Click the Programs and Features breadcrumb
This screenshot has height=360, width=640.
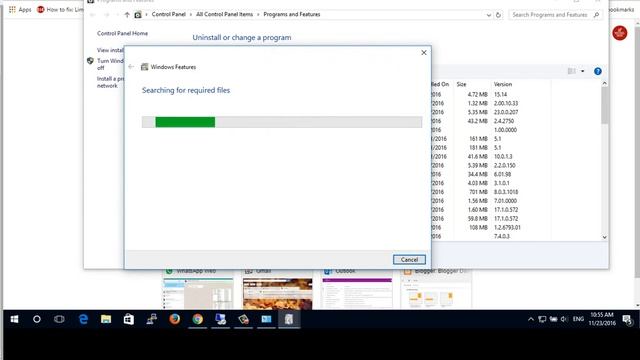point(292,14)
